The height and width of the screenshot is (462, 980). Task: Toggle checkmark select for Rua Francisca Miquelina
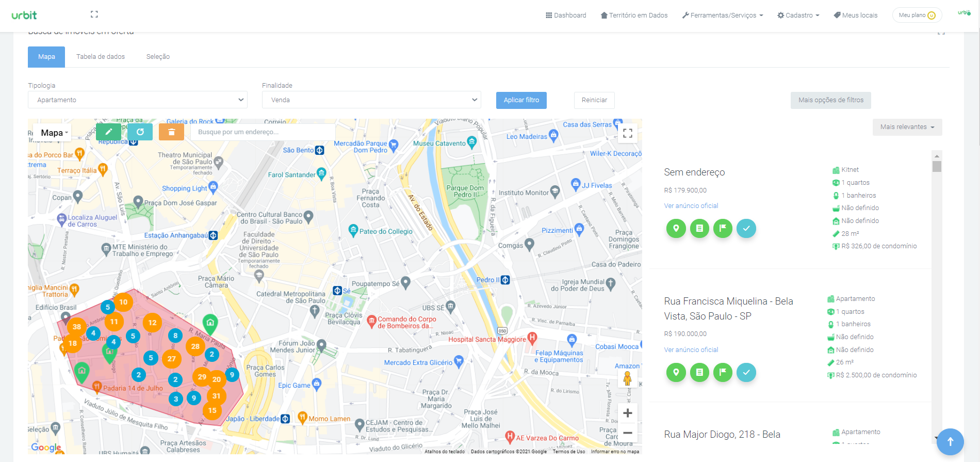746,372
